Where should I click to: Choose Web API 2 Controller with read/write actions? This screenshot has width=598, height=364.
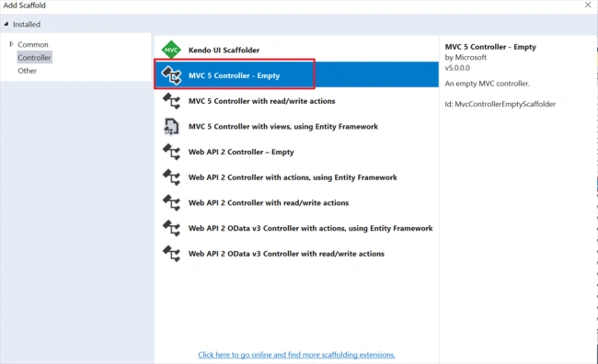296,203
